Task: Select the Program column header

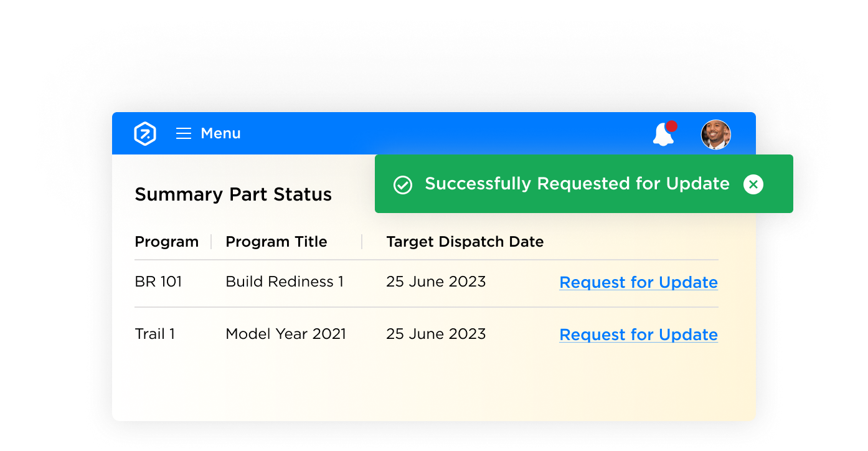Action: tap(167, 242)
